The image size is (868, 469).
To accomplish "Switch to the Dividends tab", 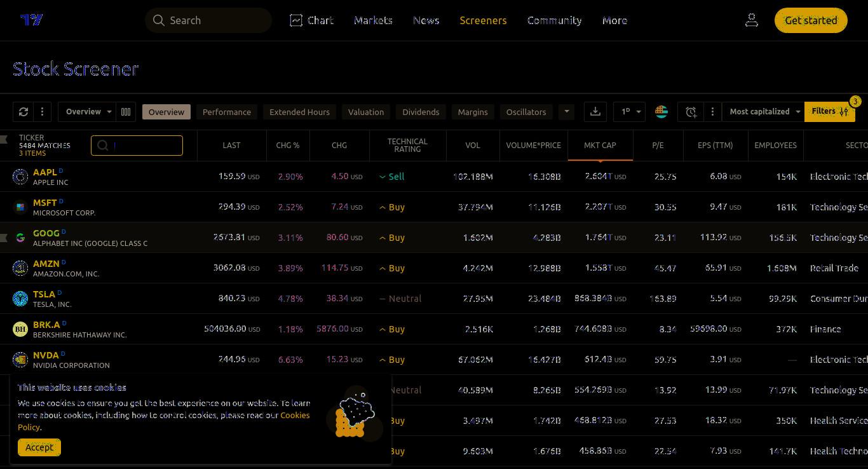I will [421, 112].
